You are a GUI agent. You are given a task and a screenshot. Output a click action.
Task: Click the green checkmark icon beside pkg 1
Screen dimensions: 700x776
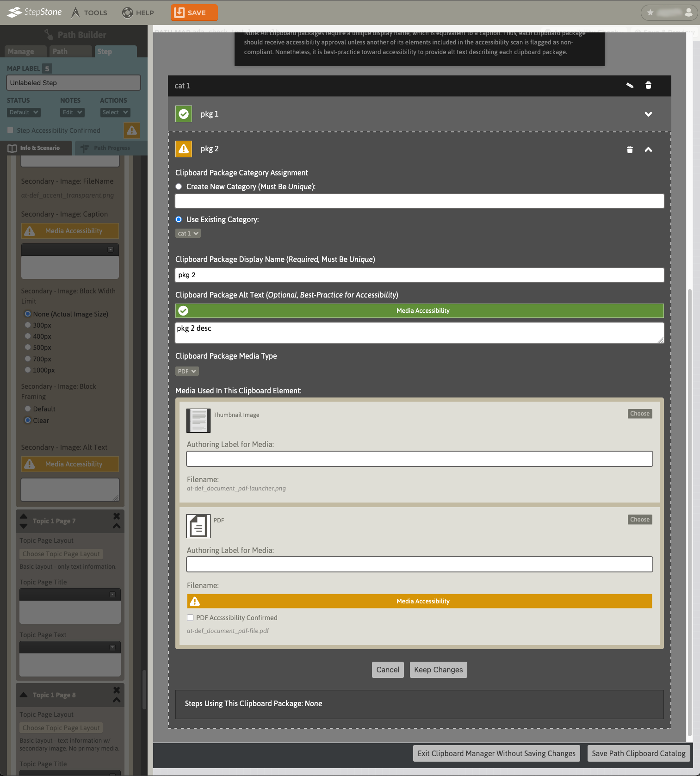(x=184, y=114)
